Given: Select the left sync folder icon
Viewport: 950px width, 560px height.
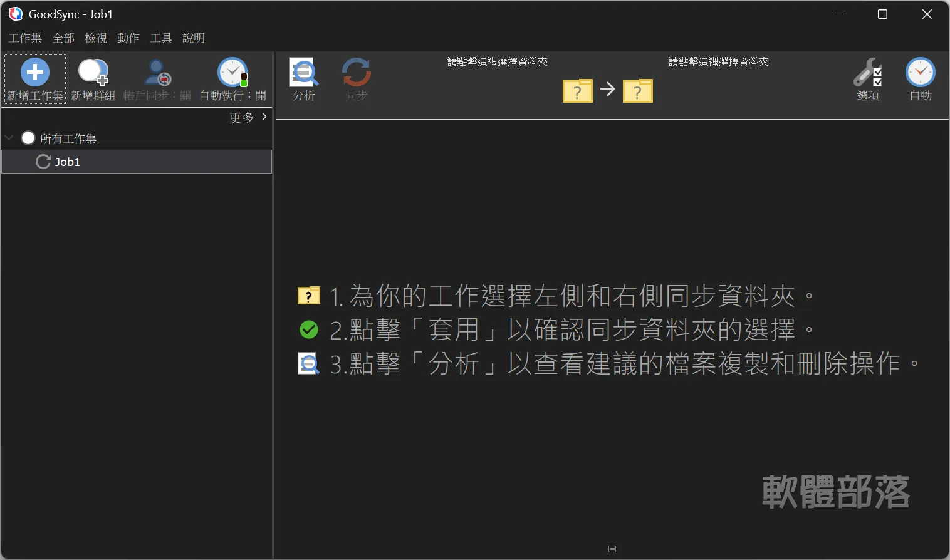Looking at the screenshot, I should pos(578,91).
